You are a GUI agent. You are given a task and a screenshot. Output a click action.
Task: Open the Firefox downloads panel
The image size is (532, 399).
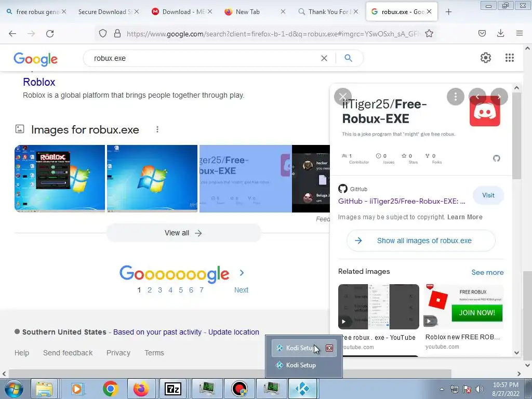click(x=500, y=33)
